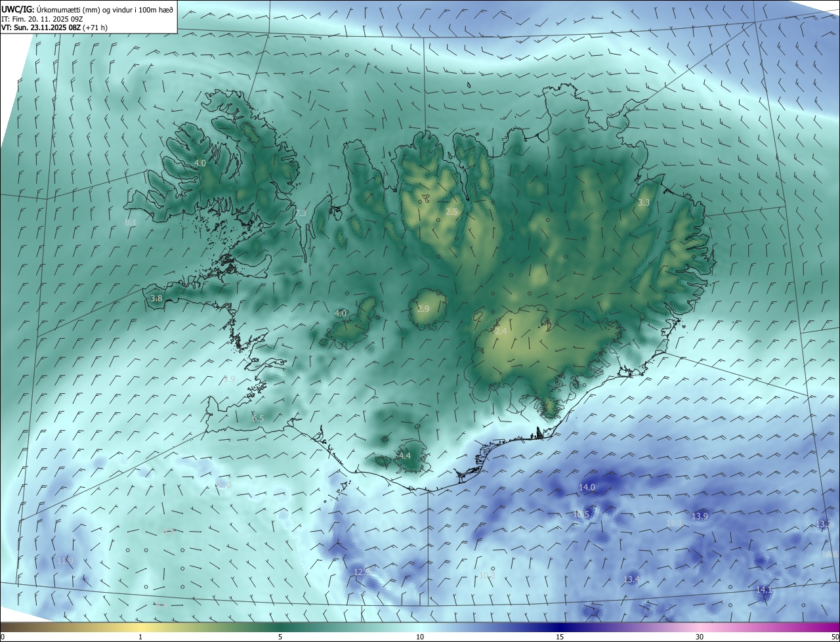Image resolution: width=840 pixels, height=642 pixels.
Task: Select the 2.9 value on the glacier
Action: (x=423, y=309)
